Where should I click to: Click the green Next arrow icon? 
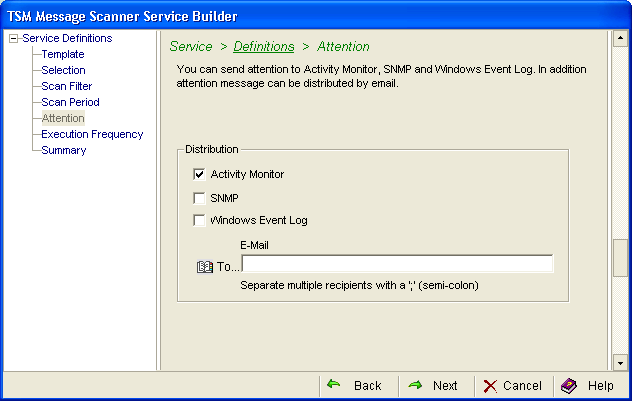[x=415, y=385]
